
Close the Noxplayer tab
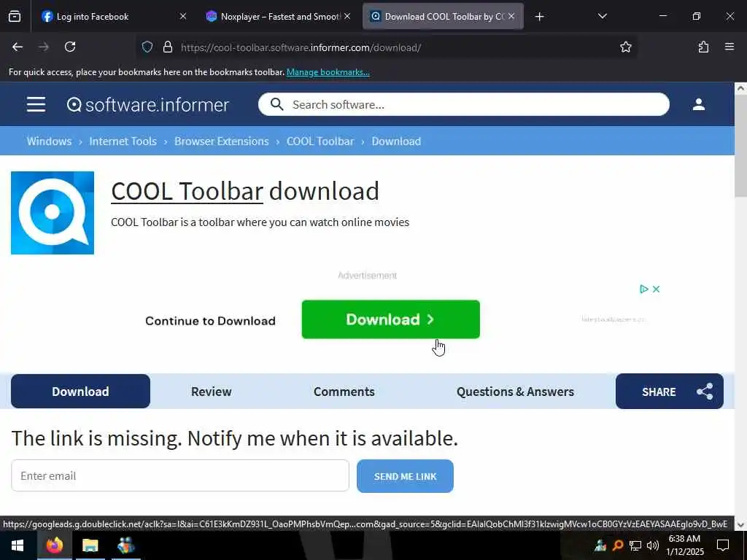coord(347,17)
